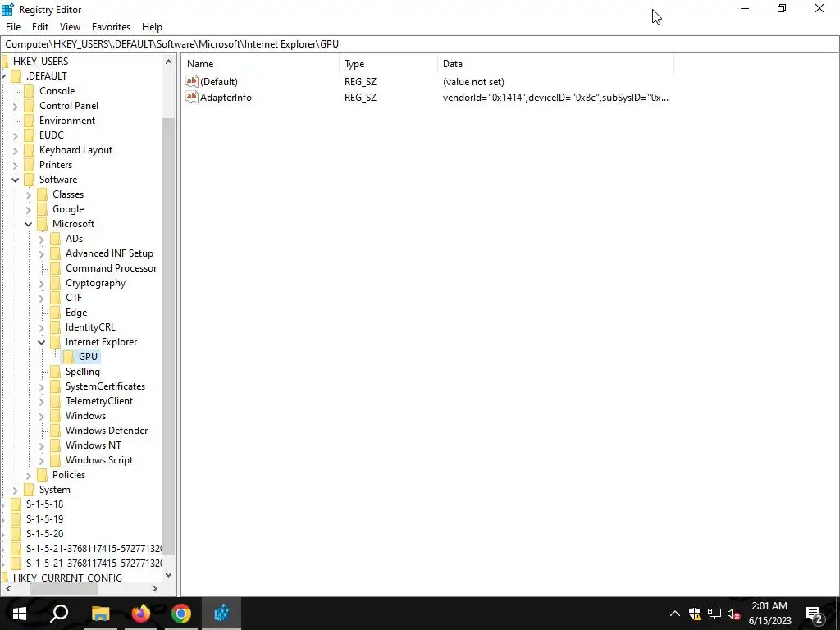Click the tree scroll-down arrow
The width and height of the screenshot is (840, 630).
[169, 575]
